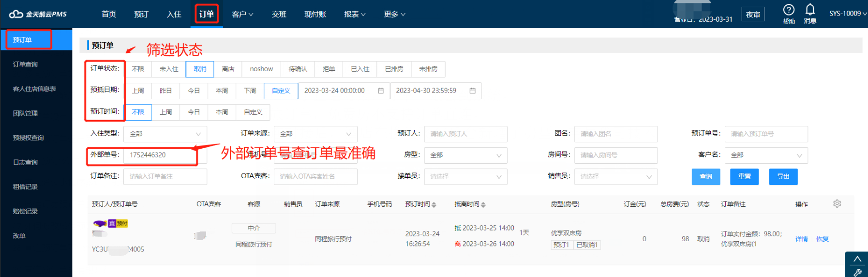Choose 昨日 for 预抵日期

click(165, 91)
